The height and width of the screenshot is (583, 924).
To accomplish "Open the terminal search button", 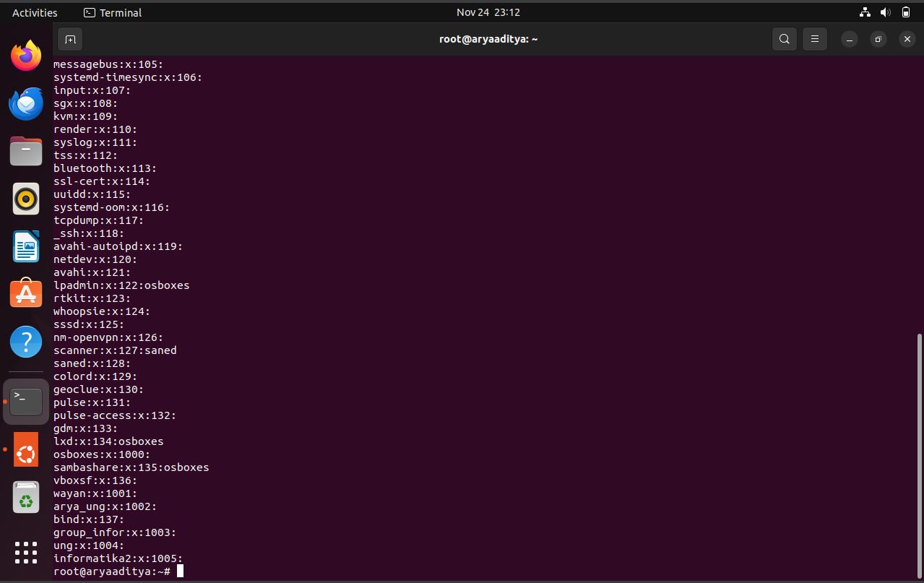I will [785, 39].
